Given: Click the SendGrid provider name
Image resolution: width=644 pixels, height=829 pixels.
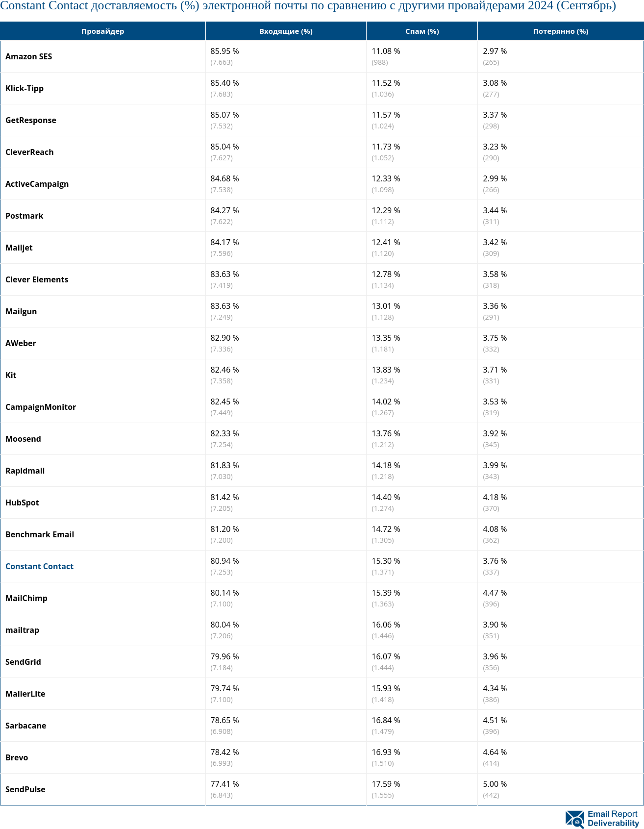Looking at the screenshot, I should click(23, 662).
